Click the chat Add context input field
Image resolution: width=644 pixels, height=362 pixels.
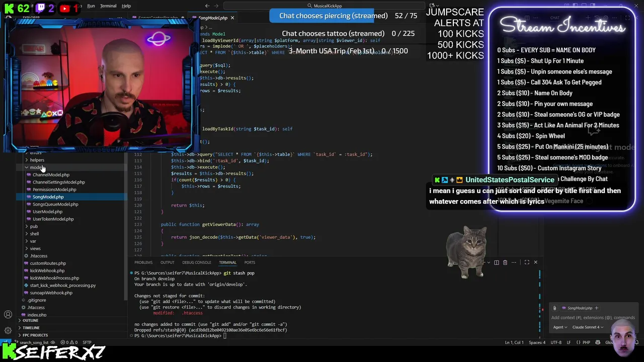tap(593, 318)
